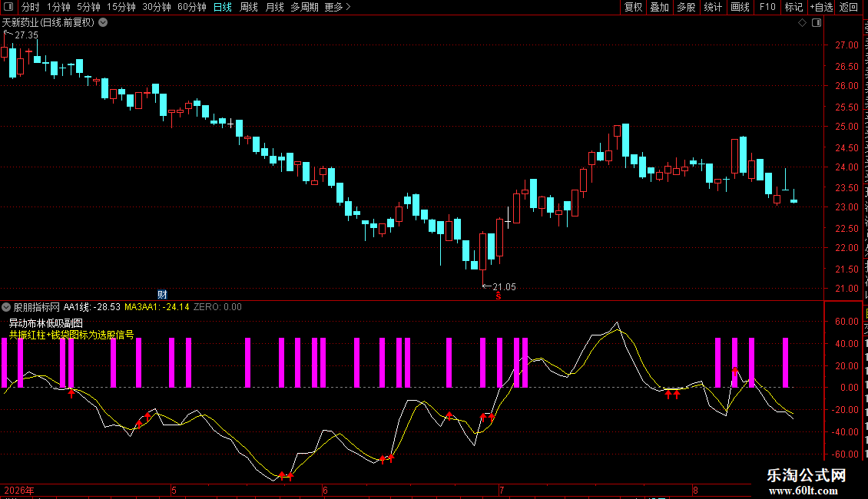Click the 60.00 indicator axis label
868x499 pixels.
pyautogui.click(x=847, y=322)
